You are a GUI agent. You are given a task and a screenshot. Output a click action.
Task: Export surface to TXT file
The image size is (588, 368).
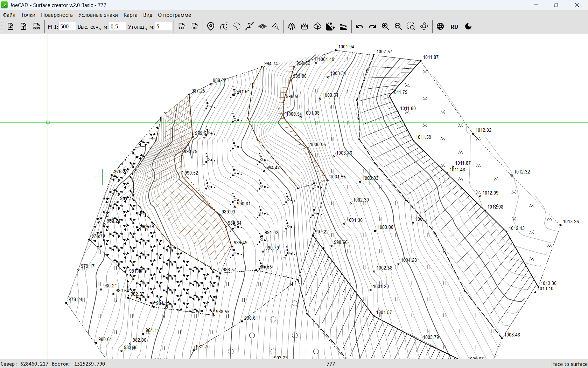(182, 27)
